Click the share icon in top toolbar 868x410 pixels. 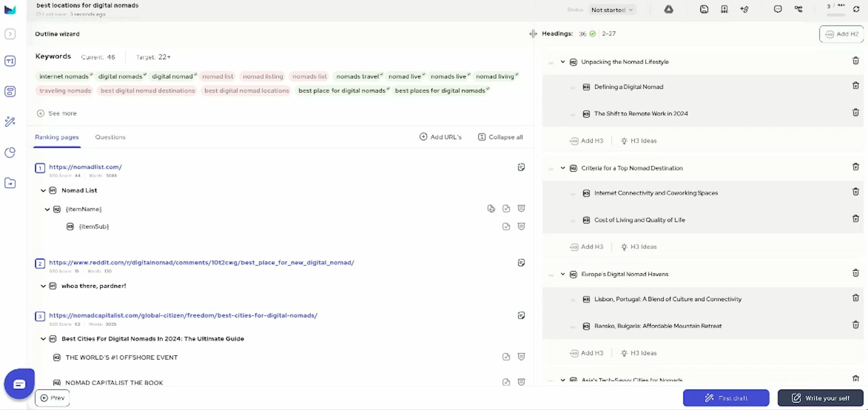pyautogui.click(x=798, y=9)
